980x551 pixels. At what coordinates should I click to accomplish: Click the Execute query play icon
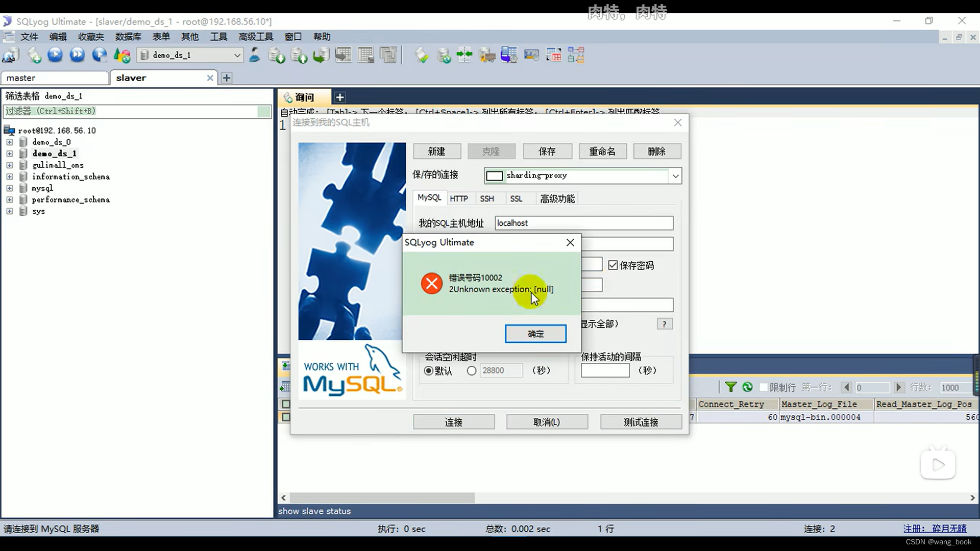(55, 55)
